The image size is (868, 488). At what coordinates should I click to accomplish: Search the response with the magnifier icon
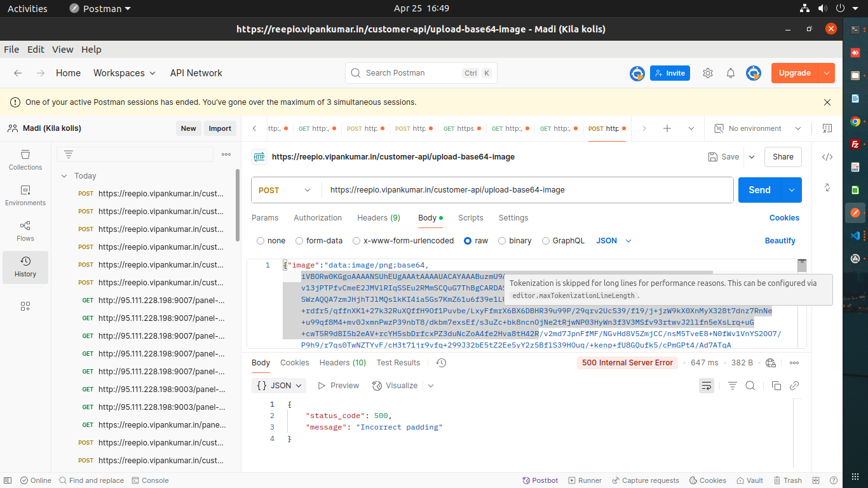pyautogui.click(x=750, y=386)
